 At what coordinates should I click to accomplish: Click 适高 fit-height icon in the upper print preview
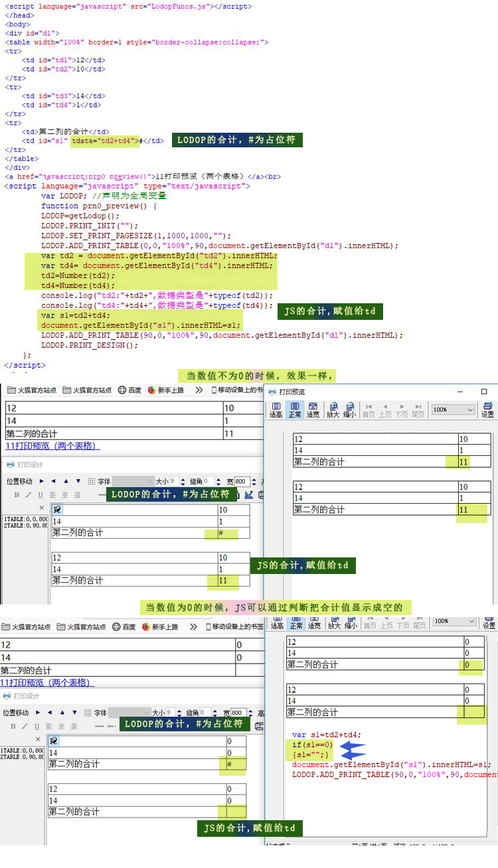coord(276,409)
